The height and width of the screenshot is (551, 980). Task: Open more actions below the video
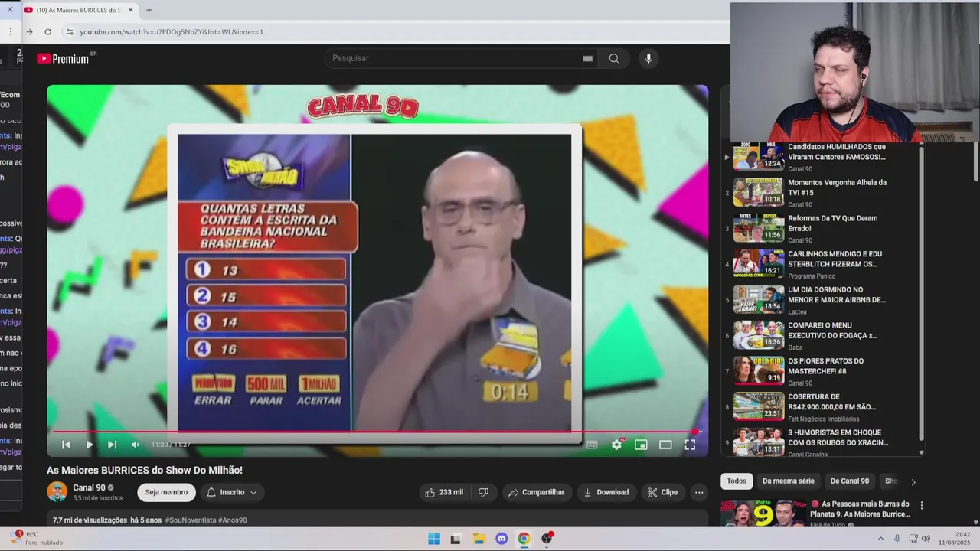point(699,492)
